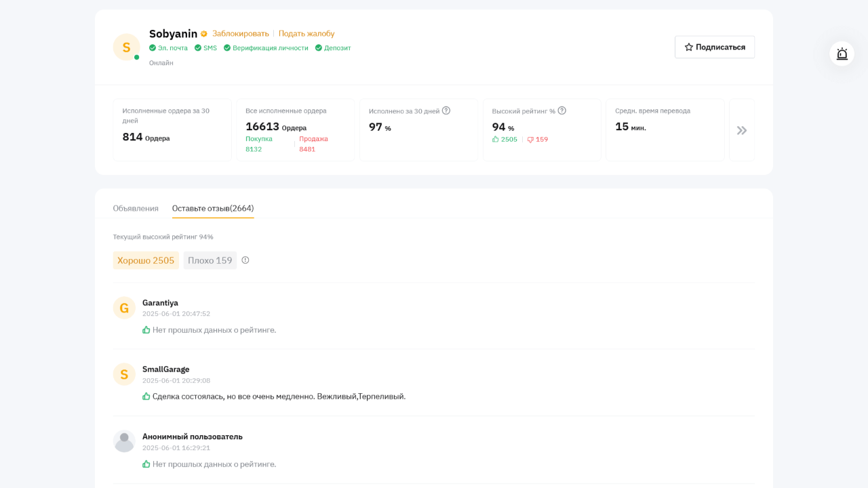Click the anonymous user's avatar

click(124, 441)
